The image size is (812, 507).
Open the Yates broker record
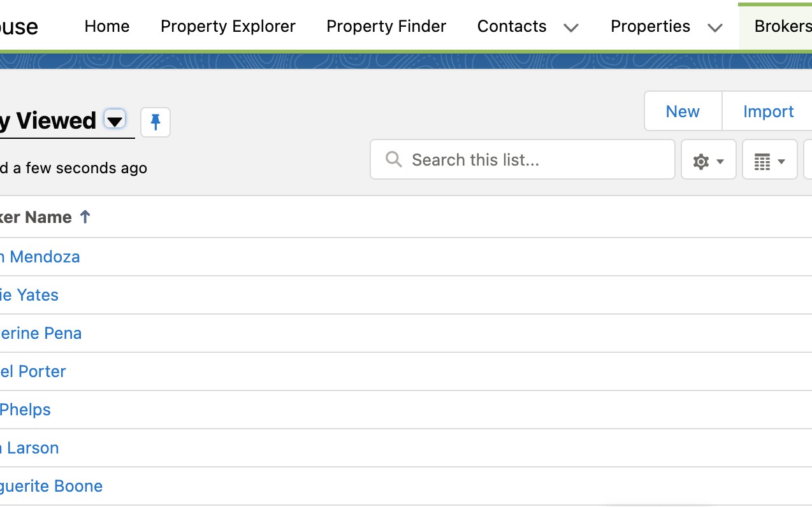(31, 295)
